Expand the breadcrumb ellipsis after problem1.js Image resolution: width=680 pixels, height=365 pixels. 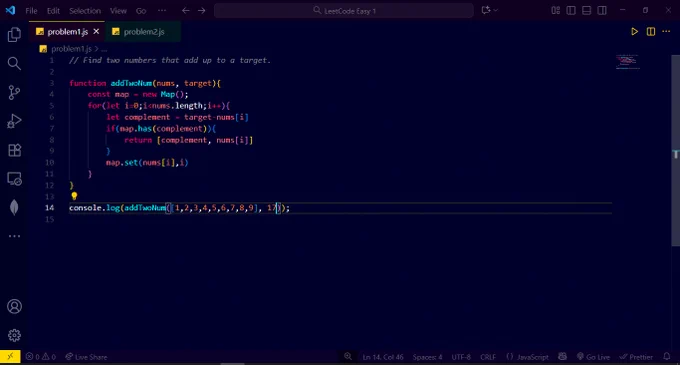point(104,49)
